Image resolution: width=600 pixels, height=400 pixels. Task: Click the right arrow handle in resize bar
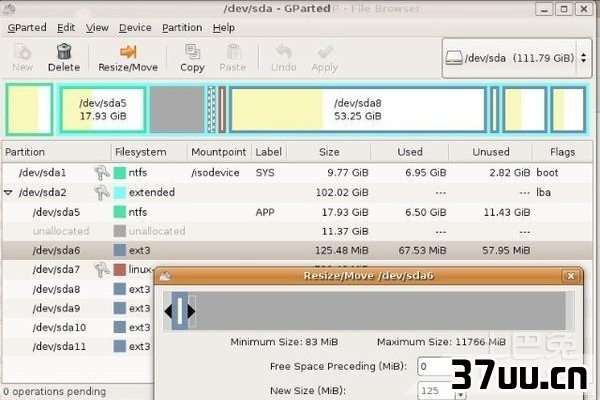pos(191,311)
